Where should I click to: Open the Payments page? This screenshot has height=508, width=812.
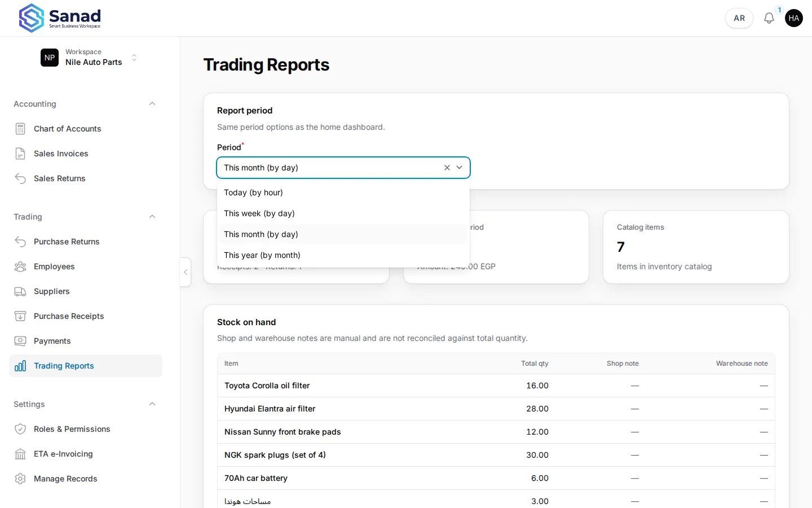point(86,341)
